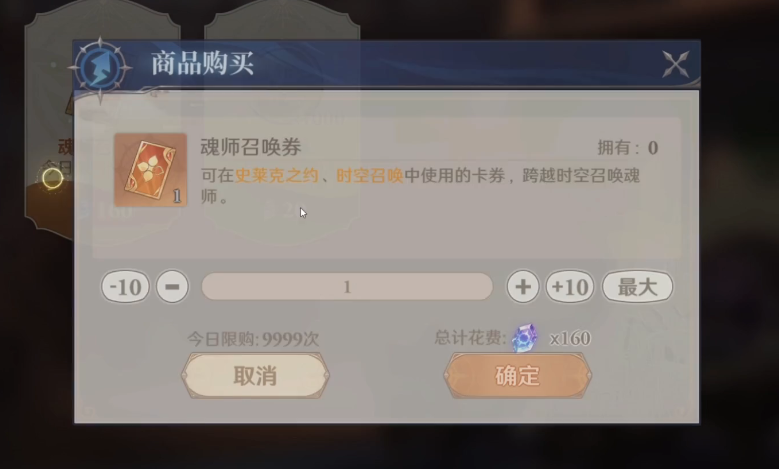Open the 史莱克之约 highlighted link
The image size is (779, 469).
coord(276,175)
